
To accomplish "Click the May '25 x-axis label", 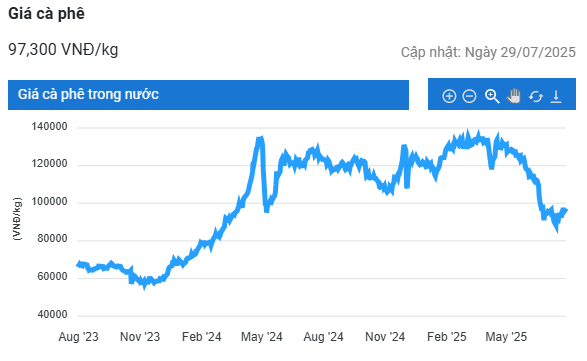I will point(506,337).
